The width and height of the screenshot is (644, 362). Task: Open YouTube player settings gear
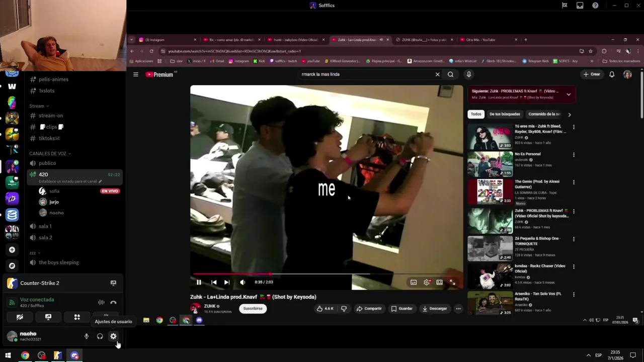427,282
